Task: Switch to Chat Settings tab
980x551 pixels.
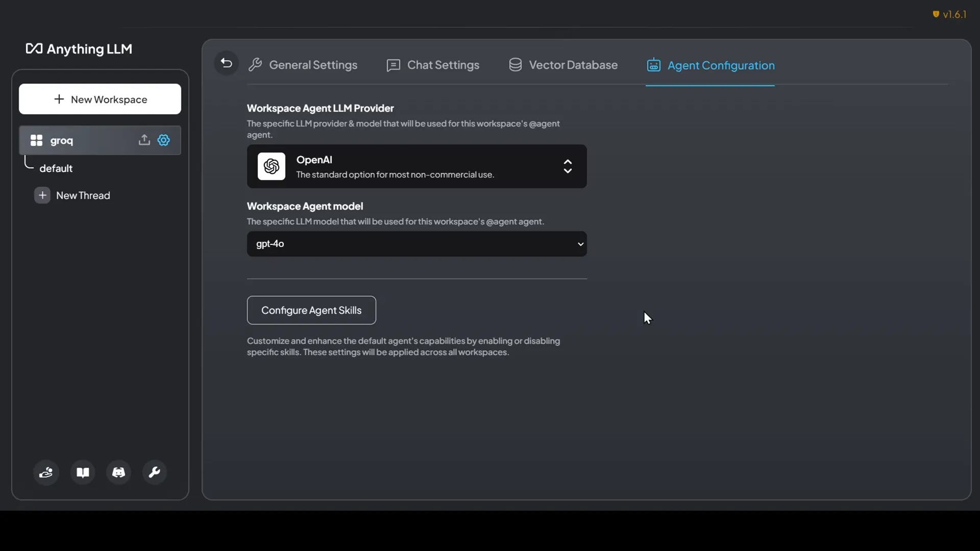Action: [x=433, y=65]
